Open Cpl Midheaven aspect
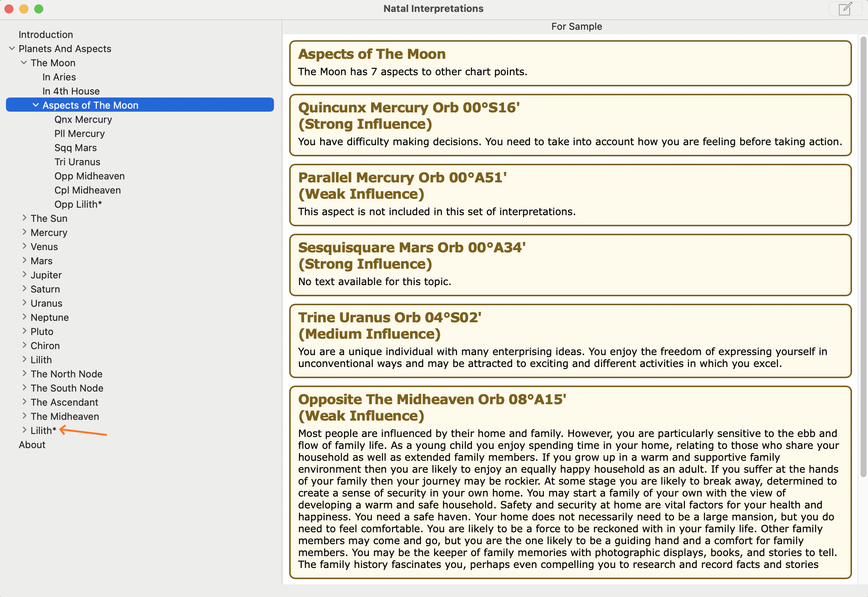The width and height of the screenshot is (868, 597). coord(87,190)
